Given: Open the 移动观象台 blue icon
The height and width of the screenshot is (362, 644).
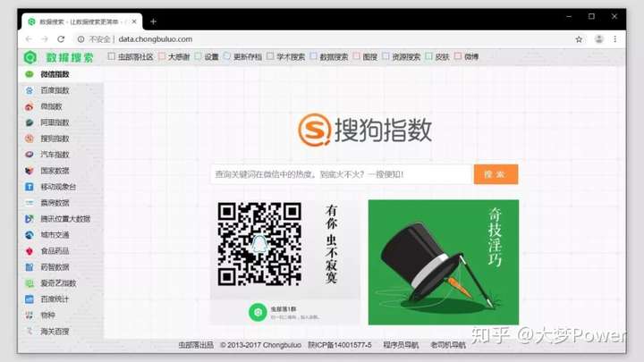Looking at the screenshot, I should 30,187.
